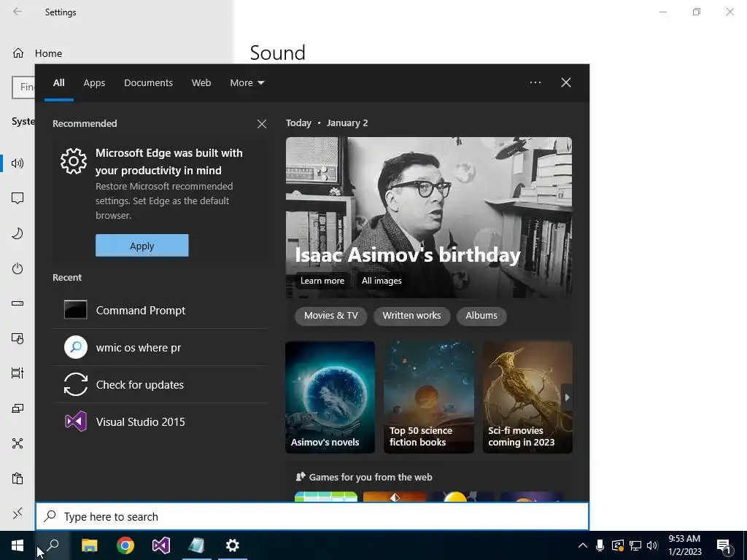The image size is (747, 560).
Task: Click the microphone tray icon
Action: point(600,545)
